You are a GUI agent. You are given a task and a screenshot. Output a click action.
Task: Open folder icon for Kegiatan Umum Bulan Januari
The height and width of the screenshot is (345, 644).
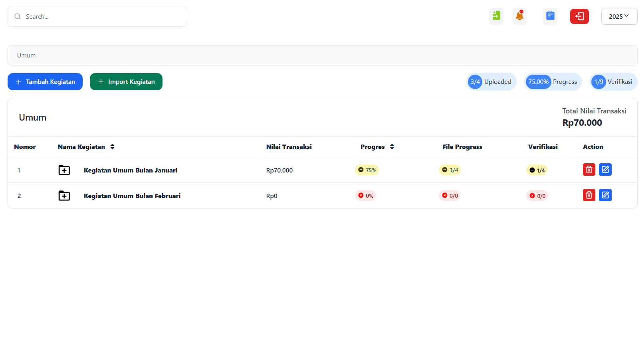[64, 170]
